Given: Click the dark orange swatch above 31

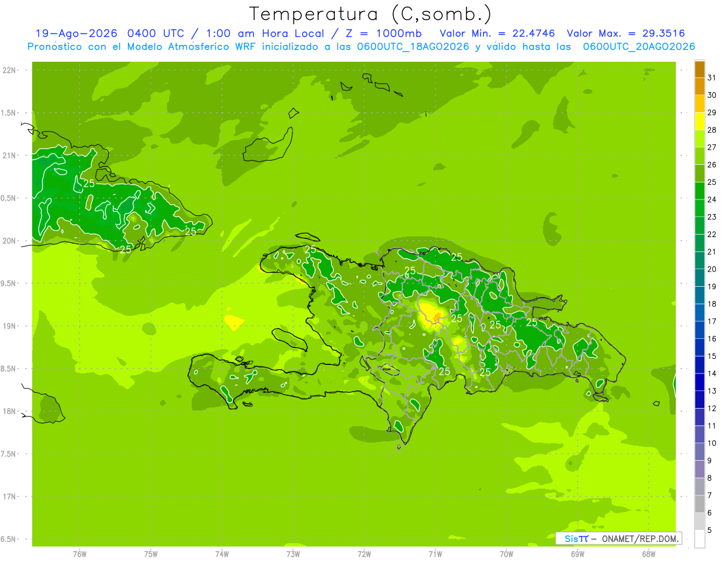Looking at the screenshot, I should [x=699, y=69].
